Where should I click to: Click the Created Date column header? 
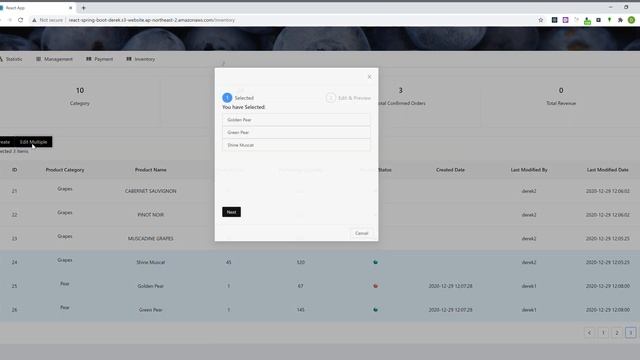click(x=450, y=170)
